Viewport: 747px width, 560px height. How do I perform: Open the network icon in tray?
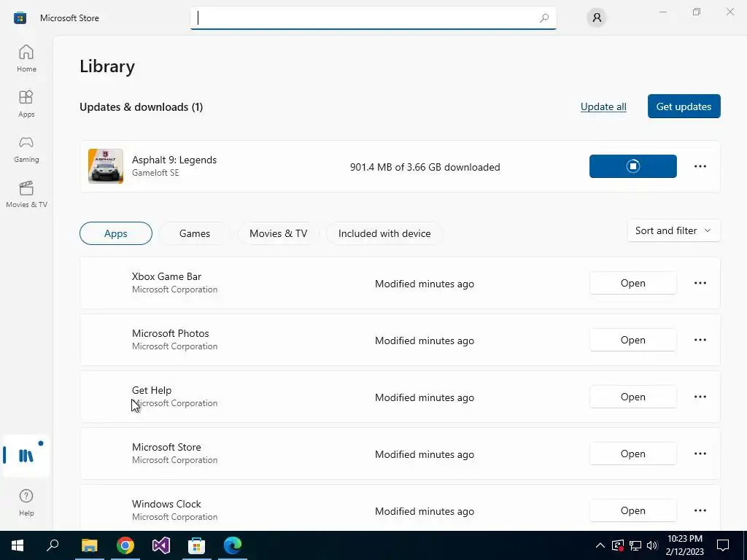click(635, 545)
